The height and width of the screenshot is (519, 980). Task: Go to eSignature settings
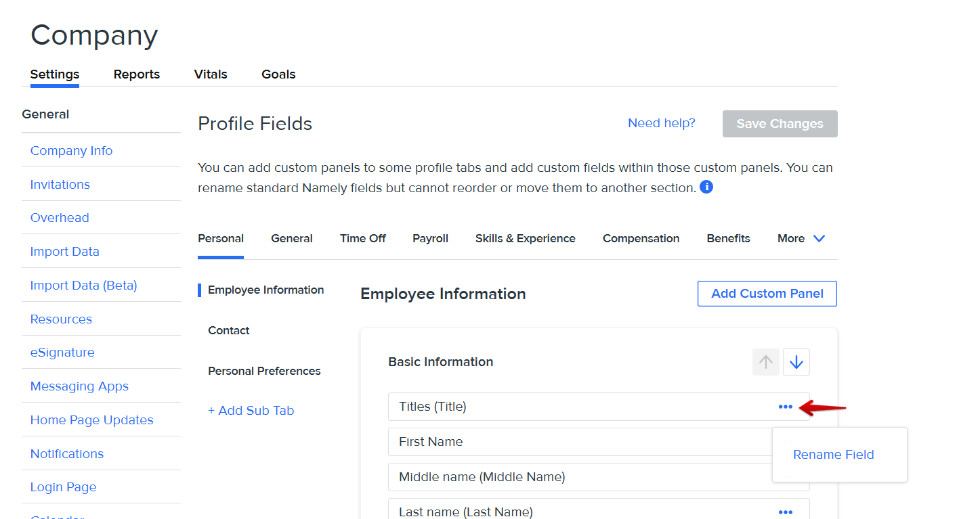coord(62,353)
